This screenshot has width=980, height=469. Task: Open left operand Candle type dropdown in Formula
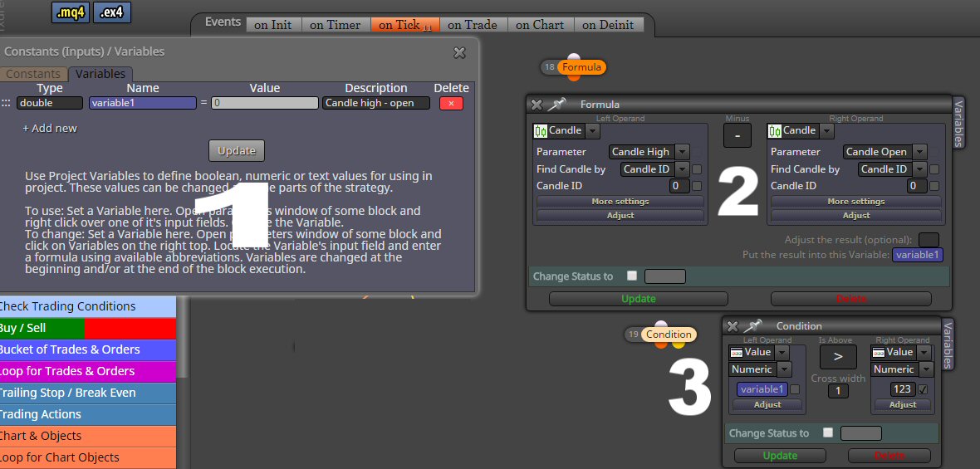pyautogui.click(x=593, y=130)
